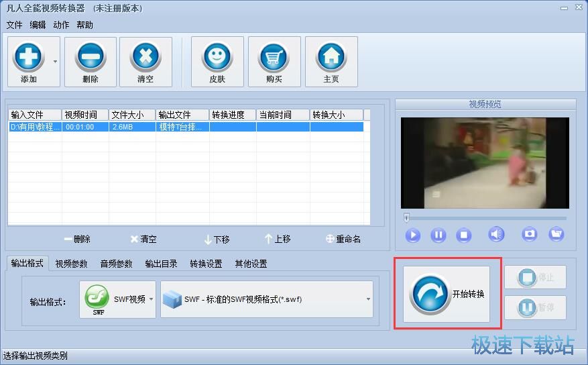Click the Delete (删除) minus toolbar icon
The width and height of the screenshot is (588, 365).
point(90,56)
